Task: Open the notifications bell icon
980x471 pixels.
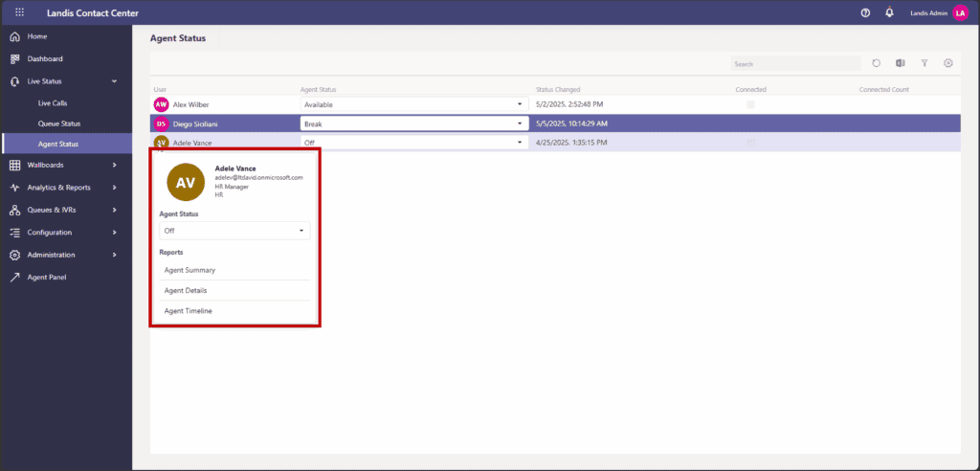Action: (x=889, y=12)
